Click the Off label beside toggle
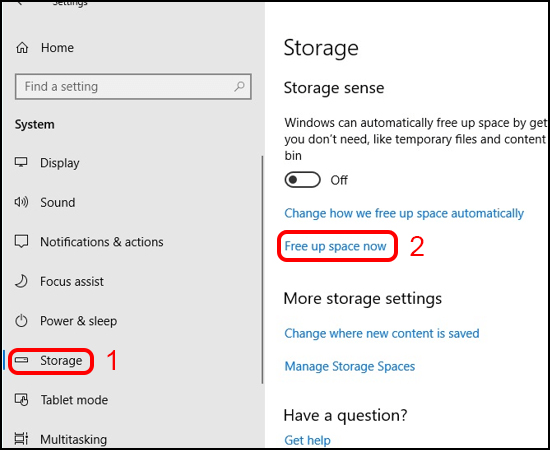Image resolution: width=550 pixels, height=450 pixels. pyautogui.click(x=339, y=180)
